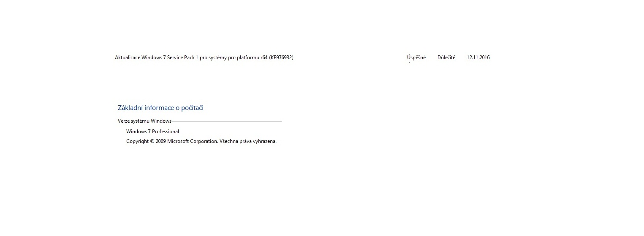Click the Základní informace o počítači heading

click(160, 108)
